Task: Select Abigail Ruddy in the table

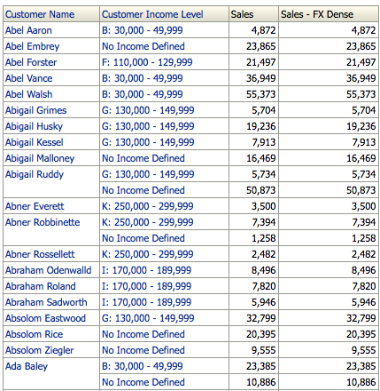Action: pyautogui.click(x=34, y=174)
